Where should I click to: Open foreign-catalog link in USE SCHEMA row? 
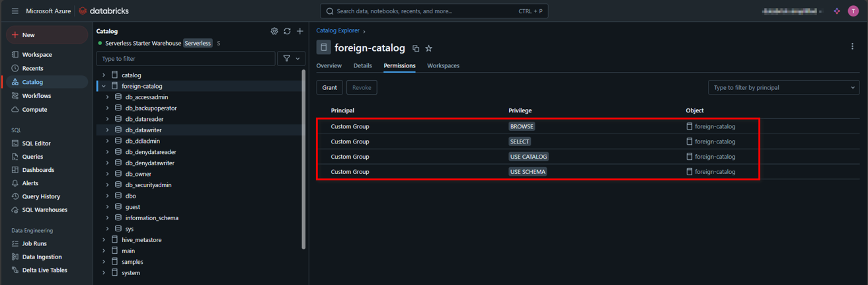715,171
